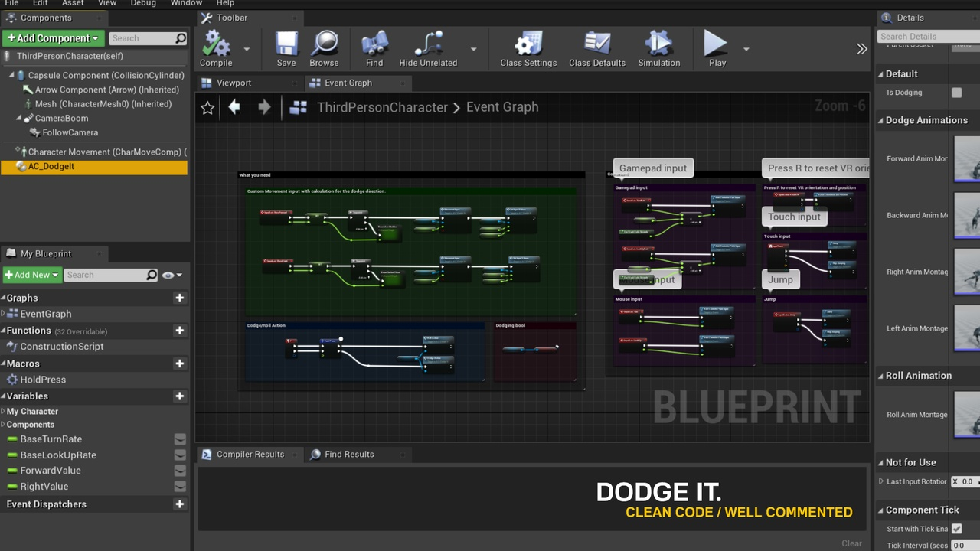
Task: Open Class Settings
Action: pyautogui.click(x=528, y=49)
